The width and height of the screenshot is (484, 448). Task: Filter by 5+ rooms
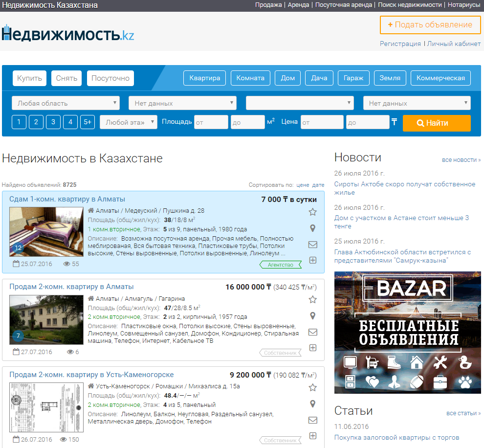[88, 122]
